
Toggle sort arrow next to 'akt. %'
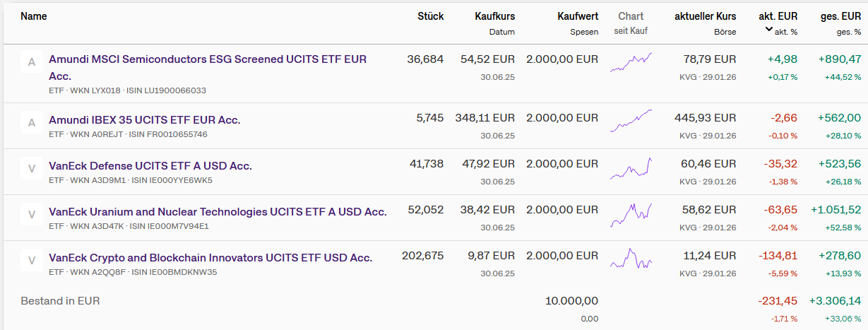click(768, 30)
